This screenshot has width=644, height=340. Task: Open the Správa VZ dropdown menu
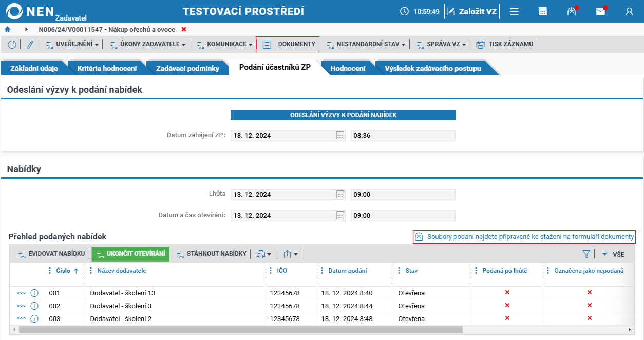tap(441, 45)
